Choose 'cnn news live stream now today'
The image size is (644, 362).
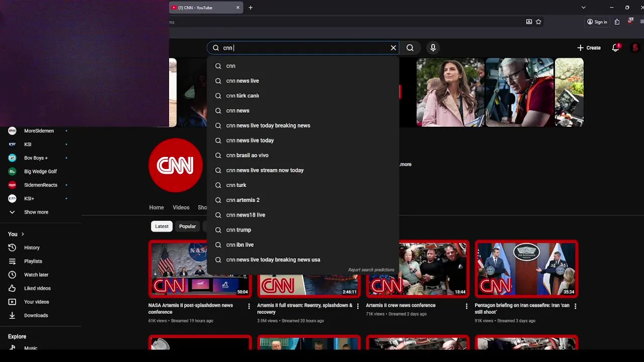point(303,170)
